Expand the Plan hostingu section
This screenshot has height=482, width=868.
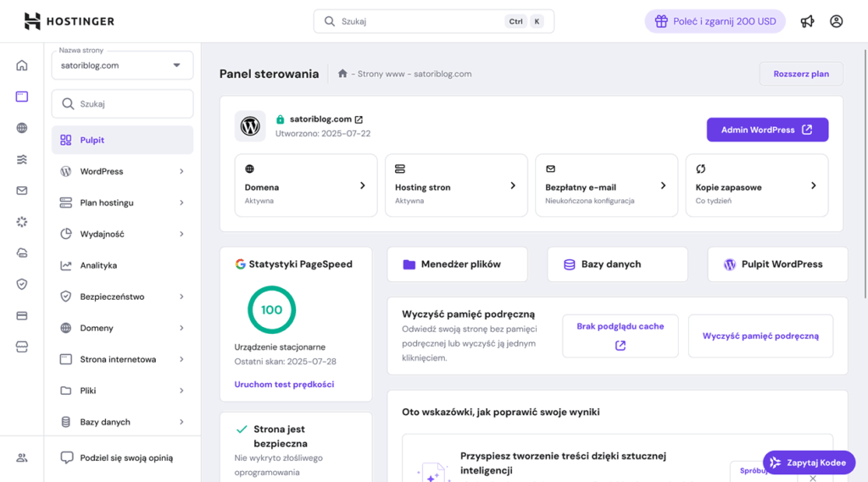pos(122,202)
